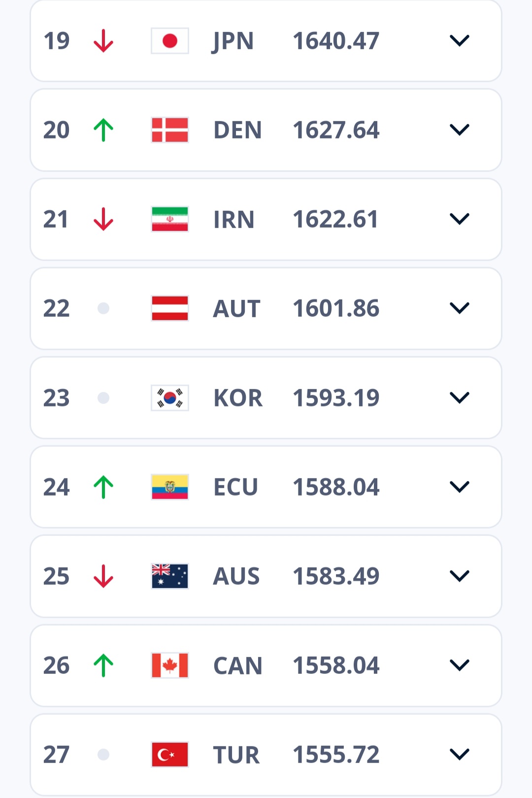Click the grey no-change dot on rank 22

tap(103, 308)
